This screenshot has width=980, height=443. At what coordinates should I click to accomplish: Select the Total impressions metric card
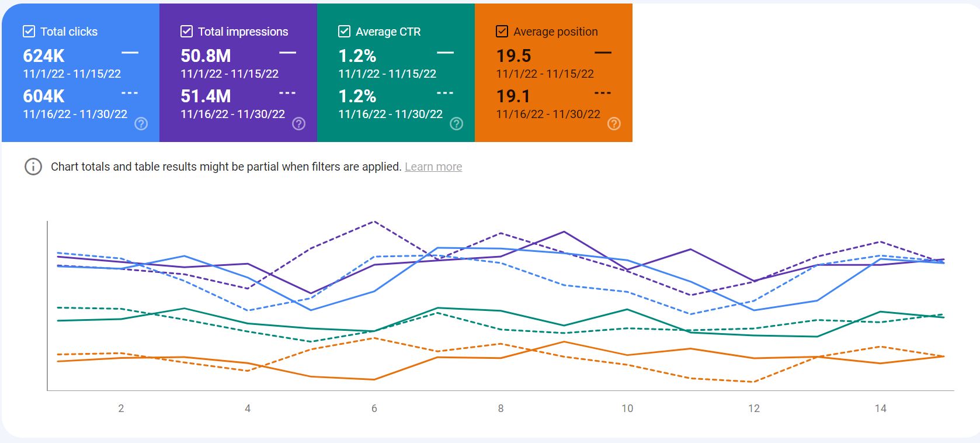(237, 70)
